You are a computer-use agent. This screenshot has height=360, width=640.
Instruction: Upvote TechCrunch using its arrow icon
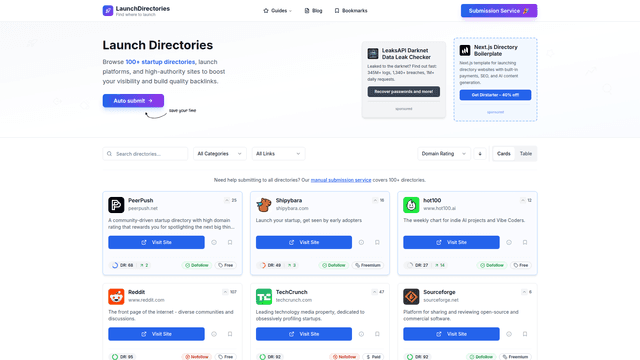coord(374,292)
